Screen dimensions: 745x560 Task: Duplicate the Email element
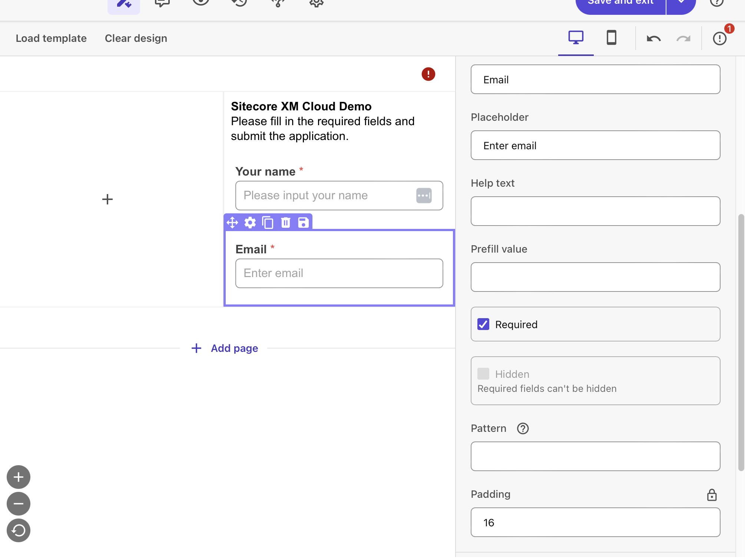point(268,223)
